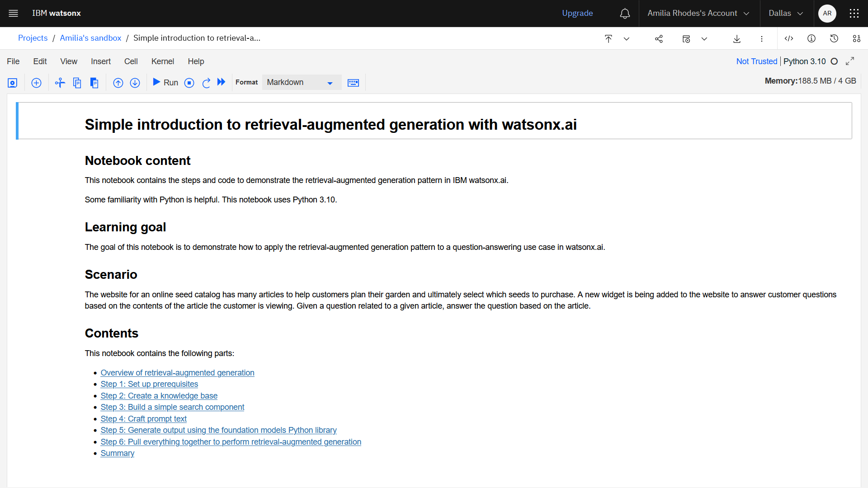868x488 pixels.
Task: Click the interrupt kernel button
Action: (x=189, y=82)
